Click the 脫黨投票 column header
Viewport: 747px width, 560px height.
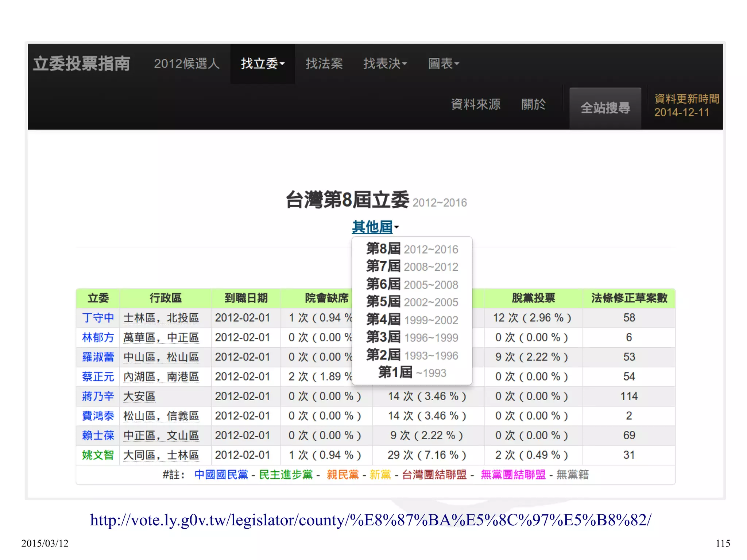[533, 298]
